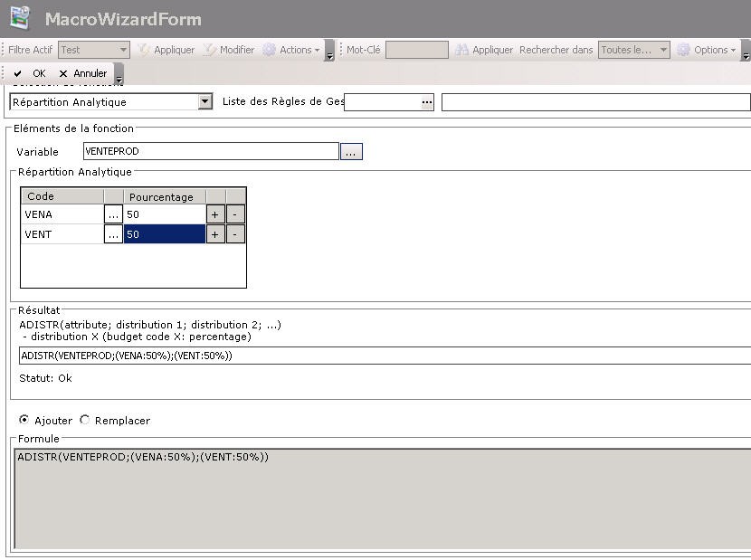Click the Mot-Clé keyword input field
The width and height of the screenshot is (751, 560).
(x=416, y=50)
